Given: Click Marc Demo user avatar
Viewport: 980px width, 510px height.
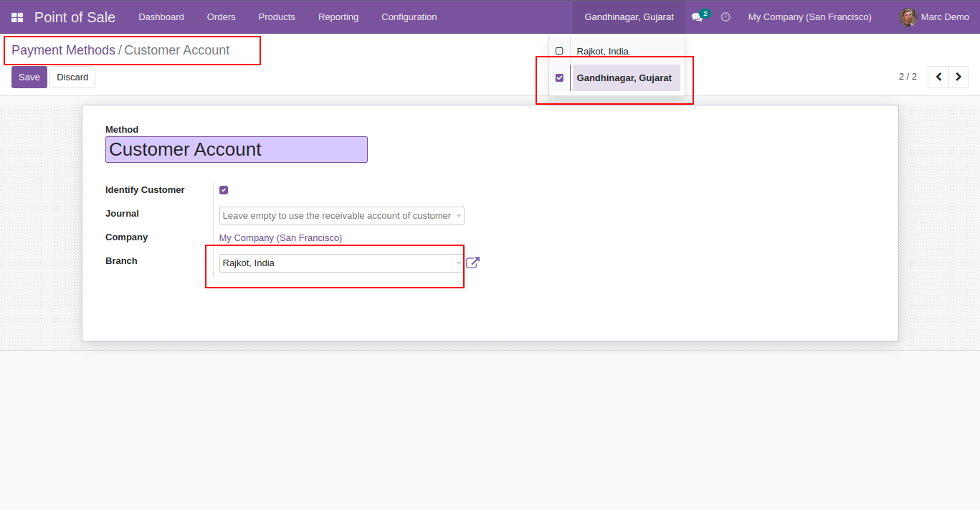Looking at the screenshot, I should 908,17.
